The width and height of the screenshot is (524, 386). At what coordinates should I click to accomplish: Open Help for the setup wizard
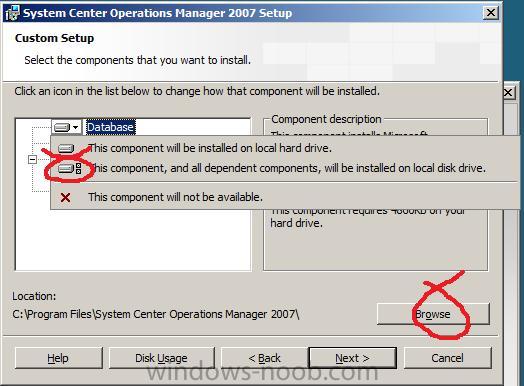[58, 358]
